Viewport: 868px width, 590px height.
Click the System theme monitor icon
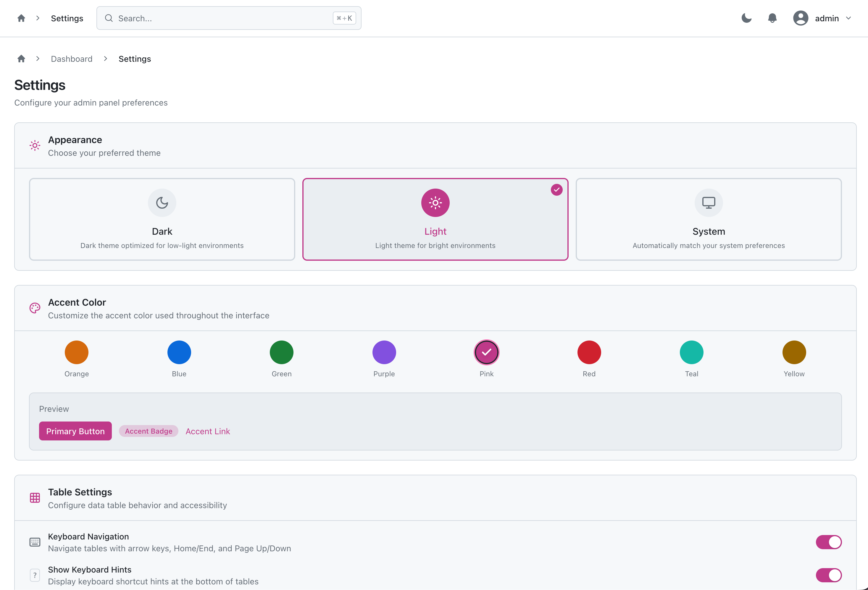709,203
